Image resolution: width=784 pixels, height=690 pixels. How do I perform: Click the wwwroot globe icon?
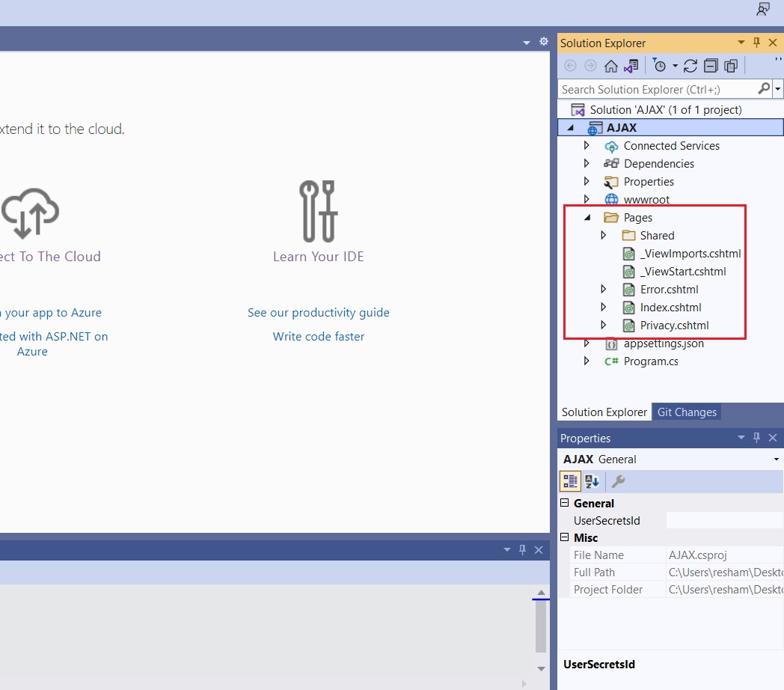[611, 200]
